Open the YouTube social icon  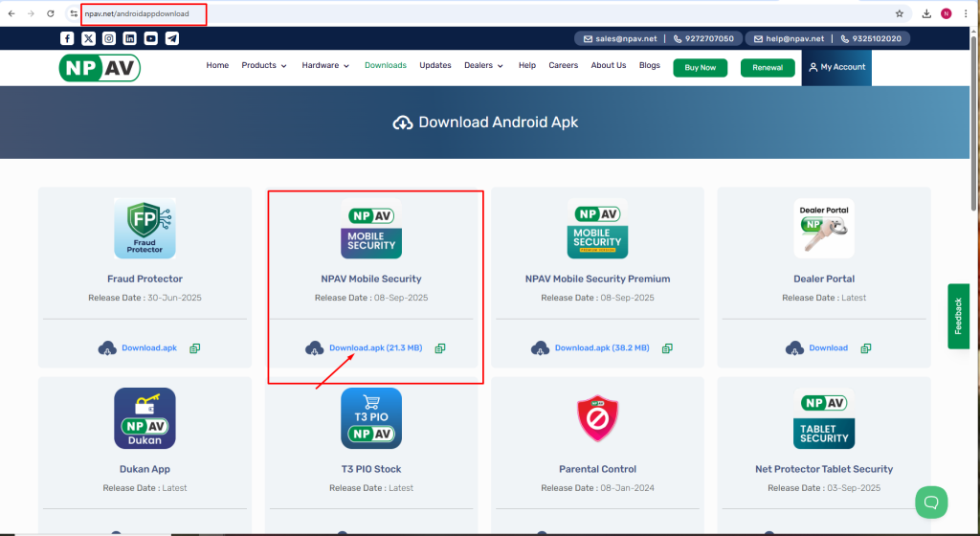[151, 38]
